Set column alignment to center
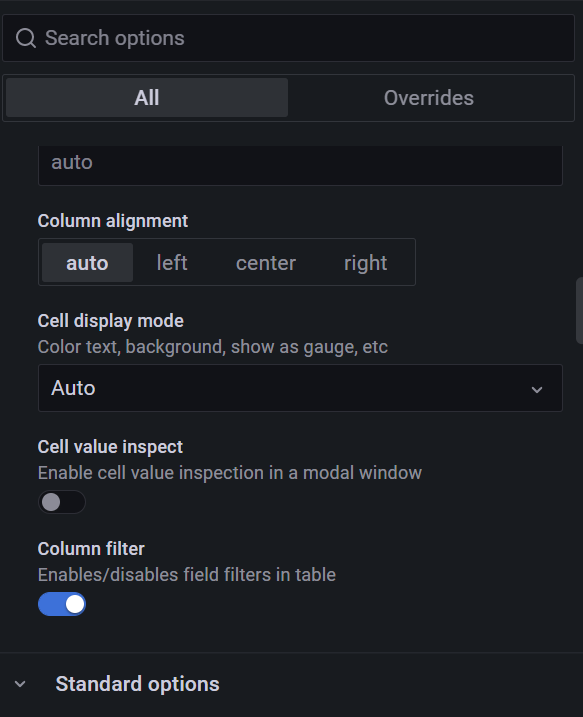This screenshot has width=583, height=717. [x=266, y=263]
